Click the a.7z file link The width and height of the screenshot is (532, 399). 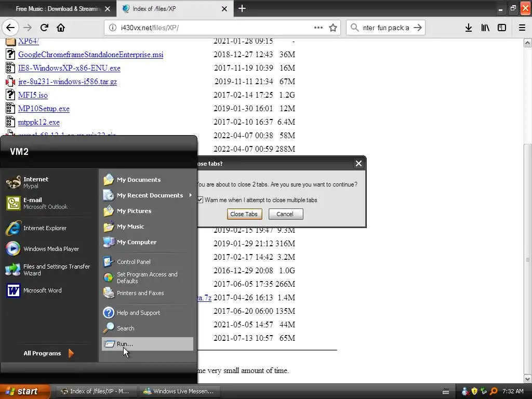coord(205,298)
